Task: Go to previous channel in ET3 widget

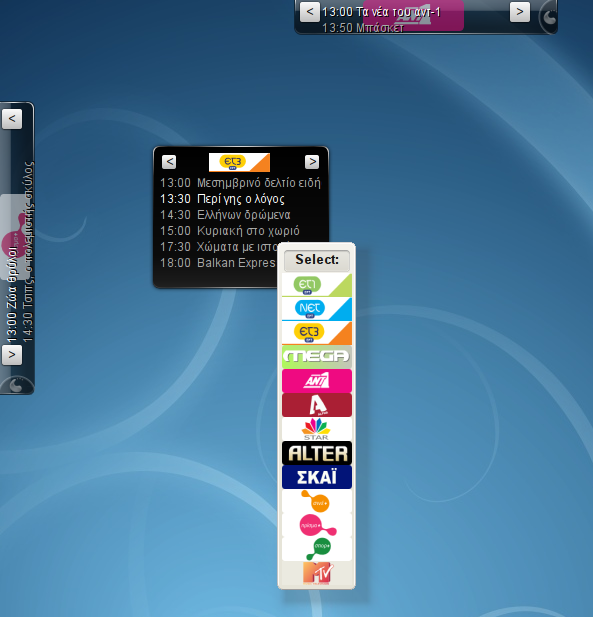Action: [169, 162]
